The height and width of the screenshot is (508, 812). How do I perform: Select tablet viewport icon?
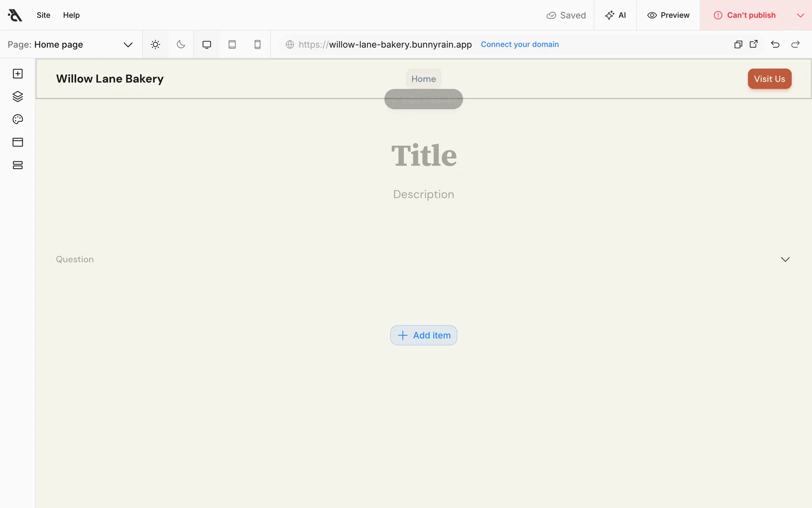click(x=232, y=45)
